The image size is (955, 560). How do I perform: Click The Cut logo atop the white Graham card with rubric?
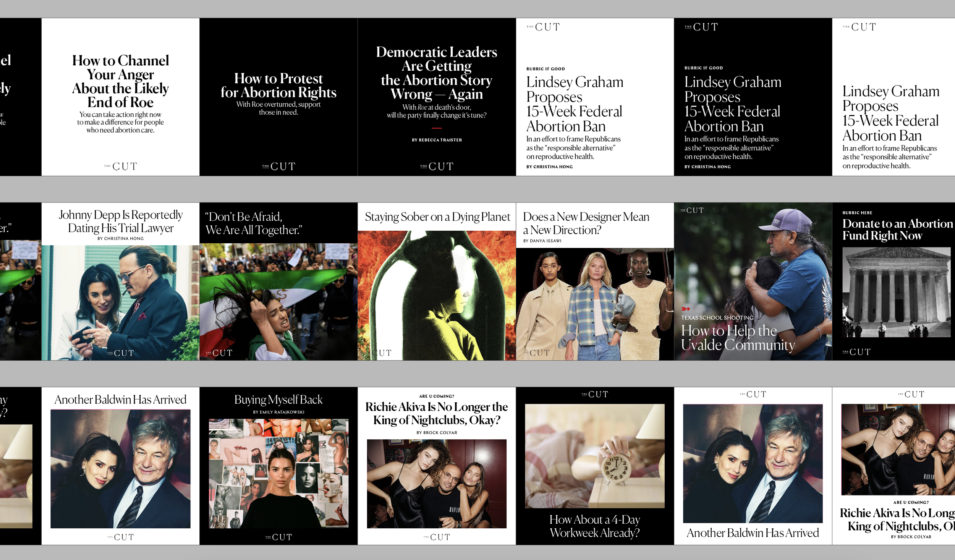coord(543,27)
